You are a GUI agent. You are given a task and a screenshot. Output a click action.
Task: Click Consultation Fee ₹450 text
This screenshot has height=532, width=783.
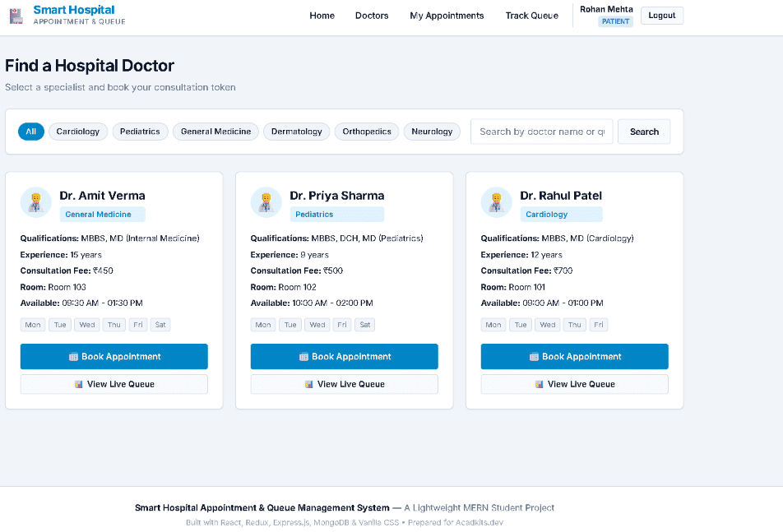pos(67,271)
